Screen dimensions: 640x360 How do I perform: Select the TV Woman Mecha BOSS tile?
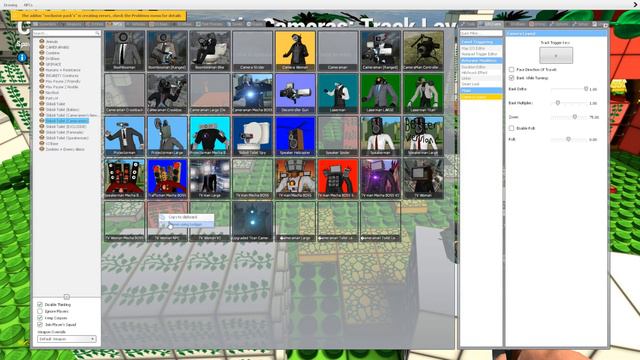(124, 221)
